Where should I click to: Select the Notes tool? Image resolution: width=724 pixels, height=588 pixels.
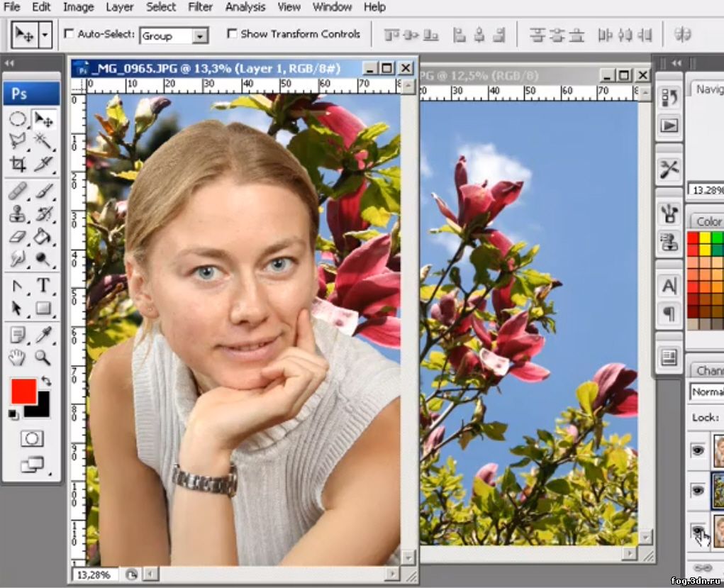(x=18, y=335)
